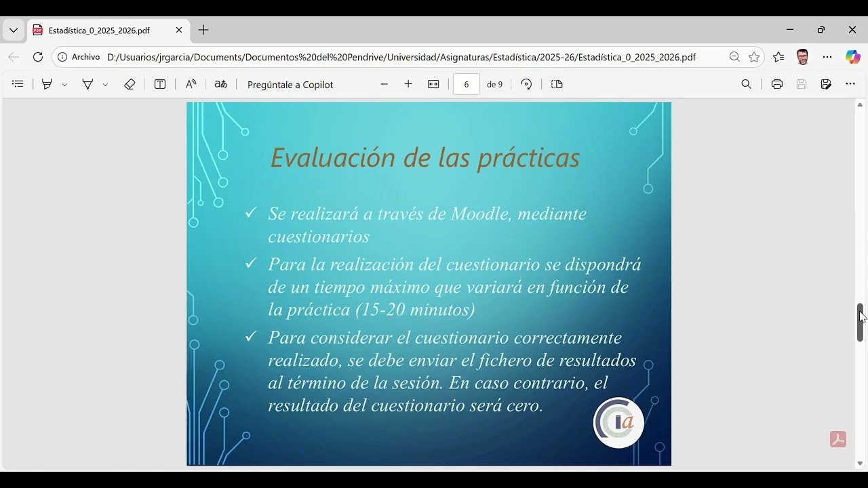Open the browser settings and more menu
Viewport: 868px width, 488px height.
(x=827, y=57)
